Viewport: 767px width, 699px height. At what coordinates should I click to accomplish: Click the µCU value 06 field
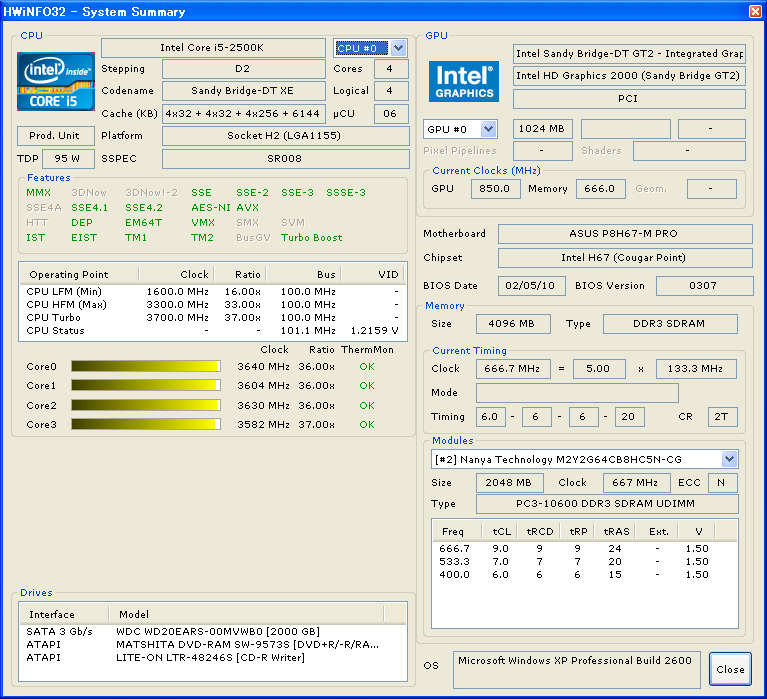[x=391, y=113]
